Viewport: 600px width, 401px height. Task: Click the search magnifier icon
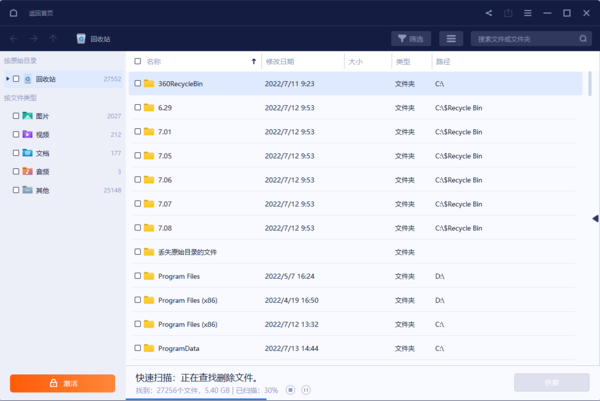pos(581,39)
